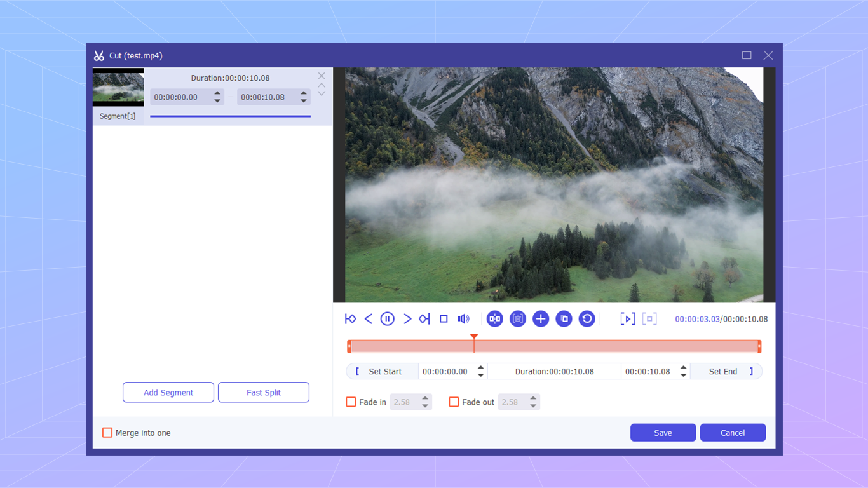Image resolution: width=868 pixels, height=488 pixels.
Task: Copy the current segment
Action: (564, 318)
